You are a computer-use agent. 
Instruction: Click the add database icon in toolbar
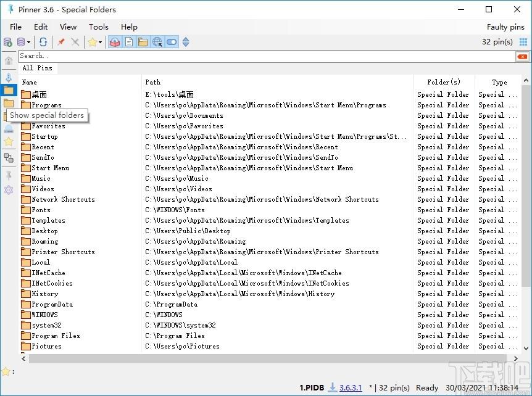[x=8, y=42]
